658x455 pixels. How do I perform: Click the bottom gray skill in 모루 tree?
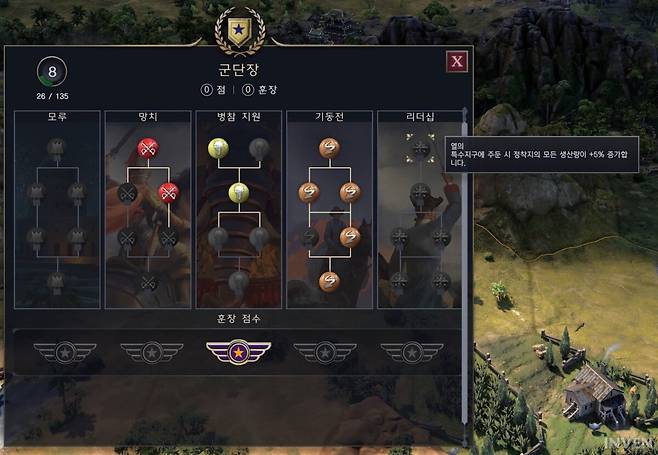coord(57,281)
